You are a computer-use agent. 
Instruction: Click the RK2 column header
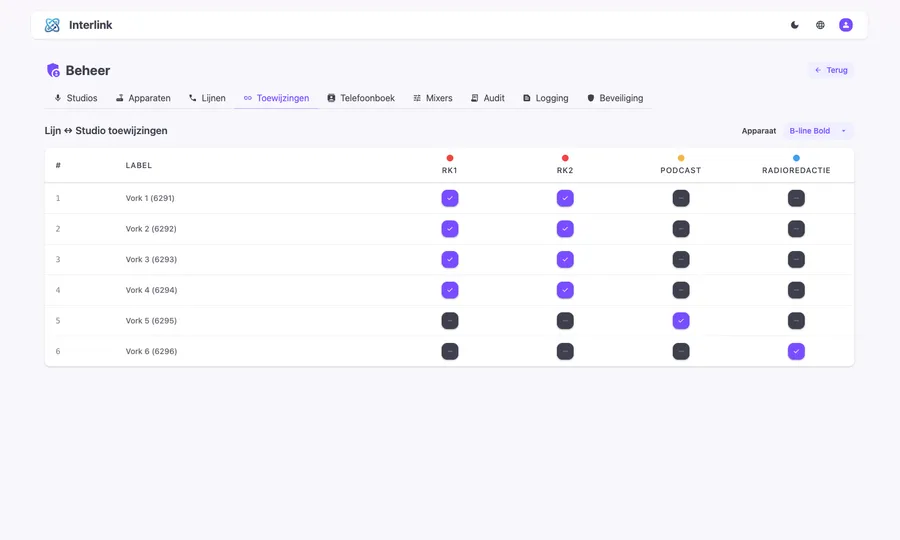click(x=565, y=170)
